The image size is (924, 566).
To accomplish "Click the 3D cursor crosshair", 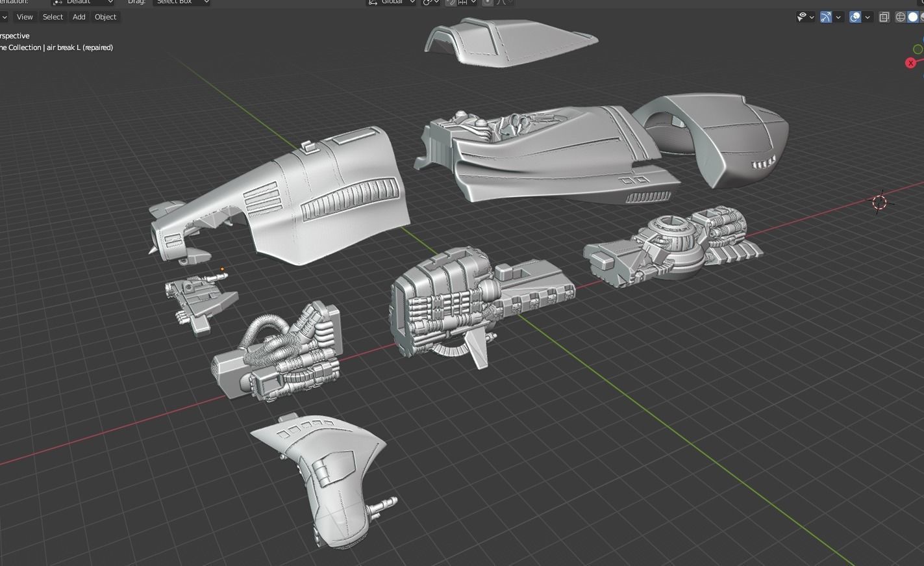I will pyautogui.click(x=879, y=202).
